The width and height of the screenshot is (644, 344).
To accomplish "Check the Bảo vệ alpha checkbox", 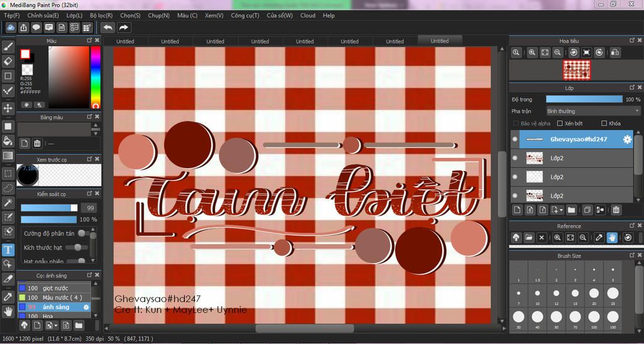I will click(x=516, y=123).
